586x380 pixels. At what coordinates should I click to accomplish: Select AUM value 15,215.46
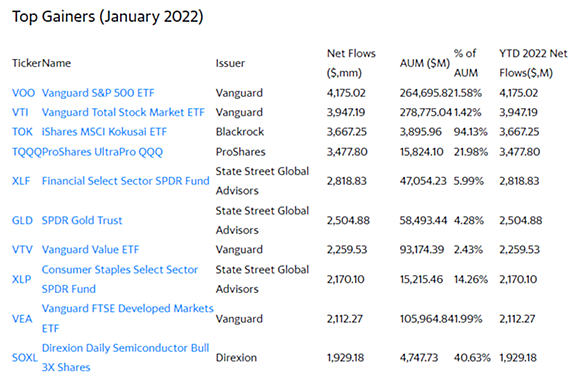(x=422, y=279)
